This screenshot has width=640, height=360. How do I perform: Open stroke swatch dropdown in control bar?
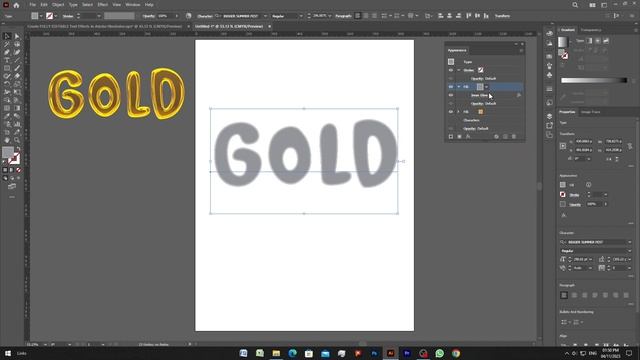tap(56, 16)
